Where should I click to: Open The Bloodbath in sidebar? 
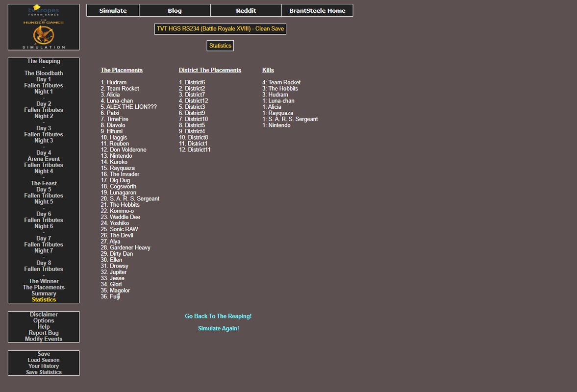[44, 73]
